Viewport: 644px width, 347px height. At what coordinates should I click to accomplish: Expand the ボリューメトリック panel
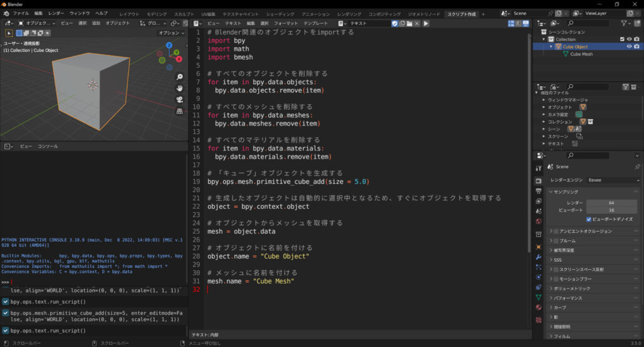594,289
